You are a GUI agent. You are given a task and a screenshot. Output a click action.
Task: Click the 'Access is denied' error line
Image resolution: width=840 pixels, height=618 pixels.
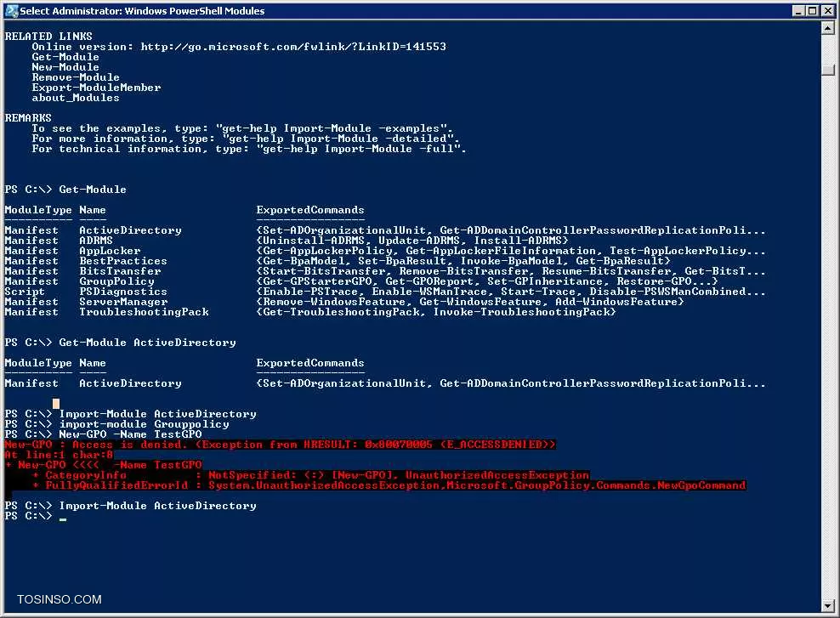click(280, 445)
